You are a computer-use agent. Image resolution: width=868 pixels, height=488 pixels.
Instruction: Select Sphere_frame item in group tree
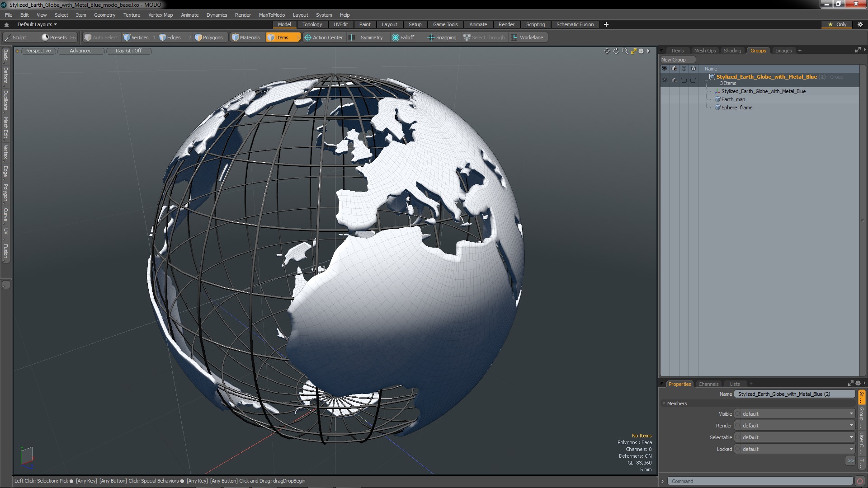tap(736, 108)
